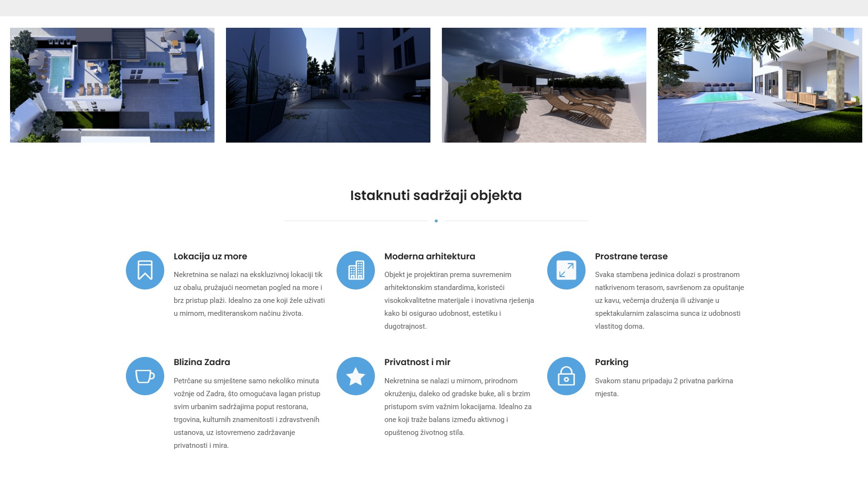Image resolution: width=868 pixels, height=478 pixels.
Task: Click the padlock icon beside Parking
Action: tap(566, 376)
